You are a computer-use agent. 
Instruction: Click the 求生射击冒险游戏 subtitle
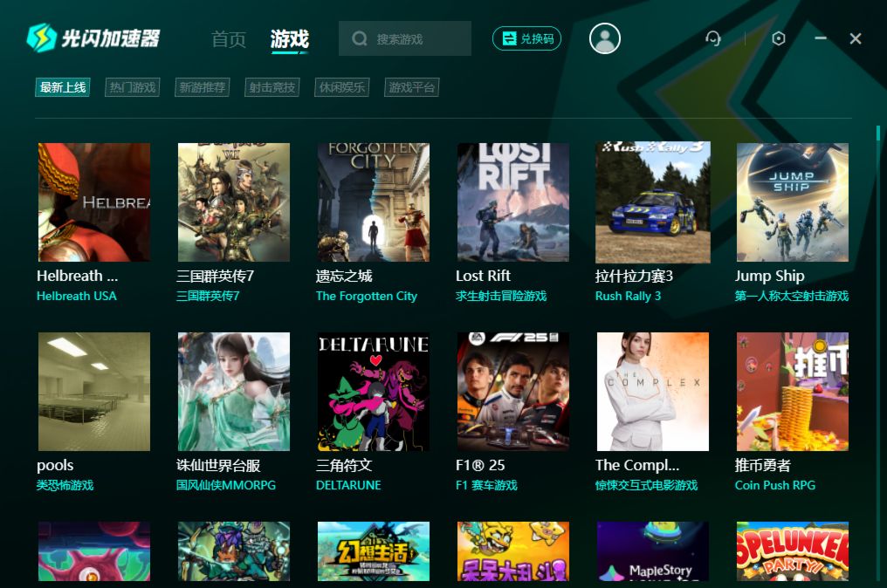click(501, 296)
